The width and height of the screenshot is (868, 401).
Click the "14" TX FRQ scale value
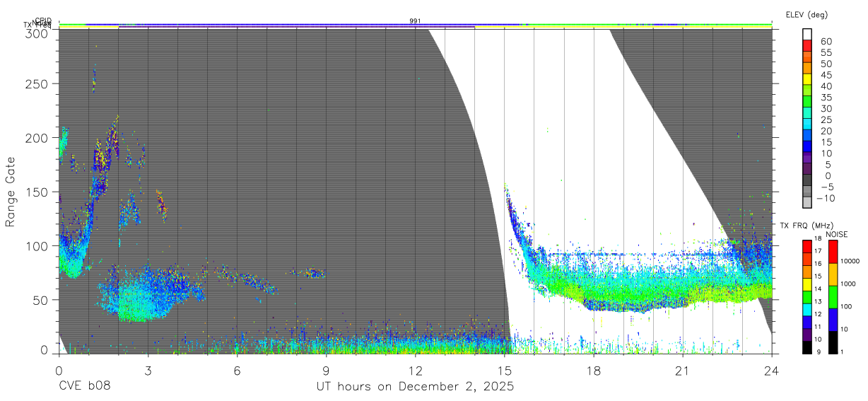tap(819, 289)
